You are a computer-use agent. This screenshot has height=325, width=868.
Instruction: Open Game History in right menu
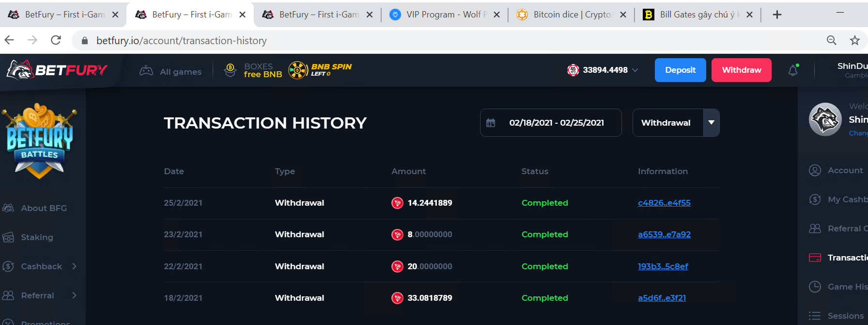click(x=838, y=287)
